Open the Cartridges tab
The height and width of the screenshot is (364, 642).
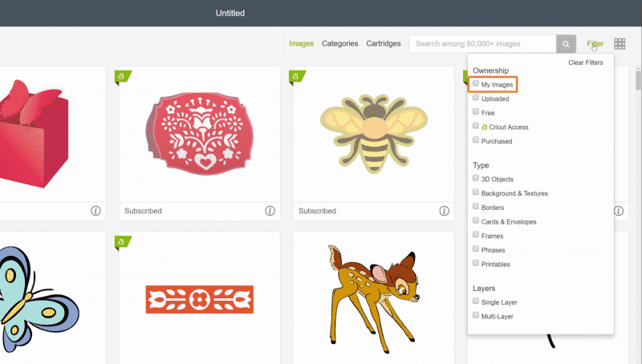(x=384, y=43)
